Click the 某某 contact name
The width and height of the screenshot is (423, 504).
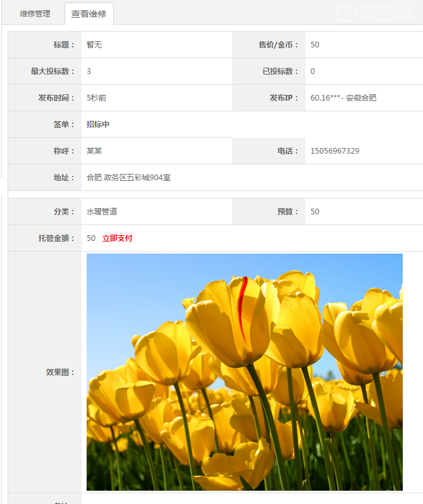(x=94, y=151)
